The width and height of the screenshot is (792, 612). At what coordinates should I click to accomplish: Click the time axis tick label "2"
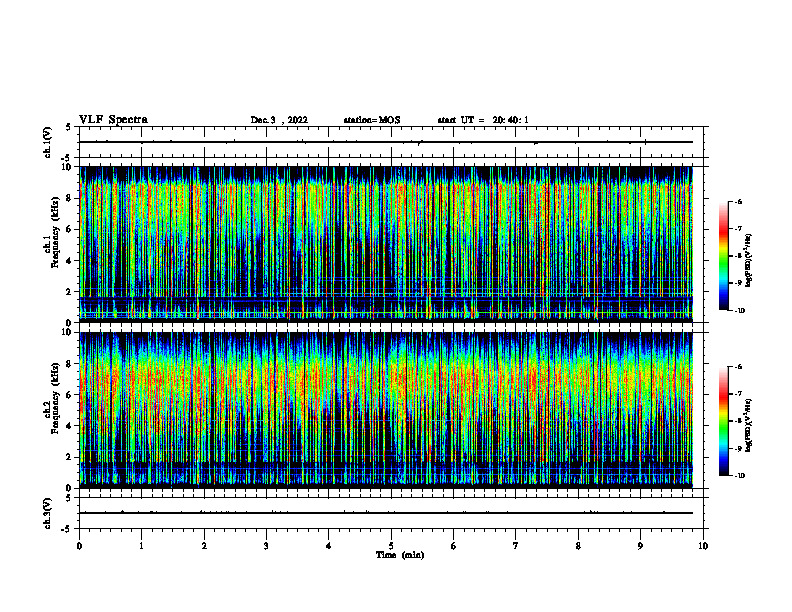204,546
